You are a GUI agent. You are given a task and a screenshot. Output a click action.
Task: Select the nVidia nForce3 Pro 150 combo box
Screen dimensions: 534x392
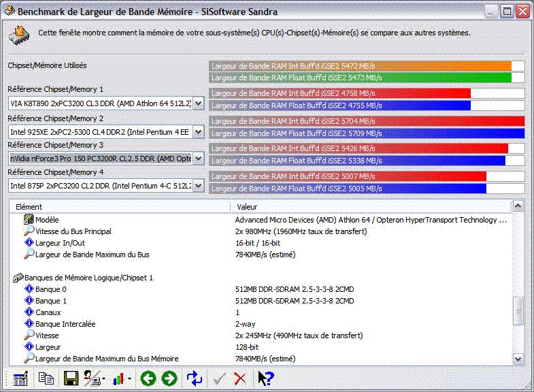[106, 159]
